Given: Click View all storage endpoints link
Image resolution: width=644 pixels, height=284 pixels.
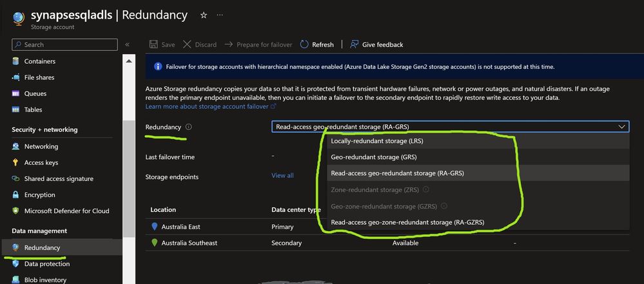Looking at the screenshot, I should pos(282,175).
